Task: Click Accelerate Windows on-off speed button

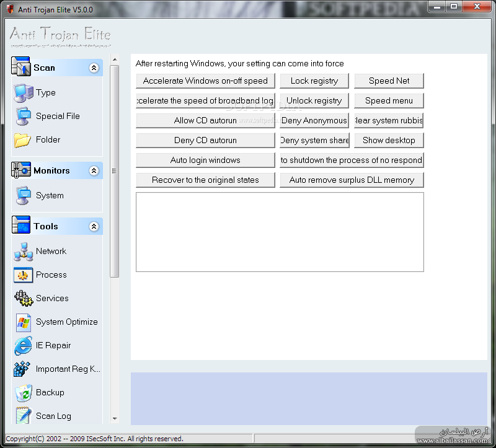Action: click(205, 81)
